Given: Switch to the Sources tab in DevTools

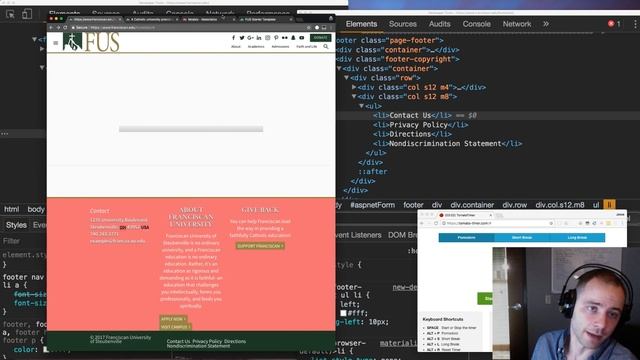Looking at the screenshot, I should click(x=402, y=24).
